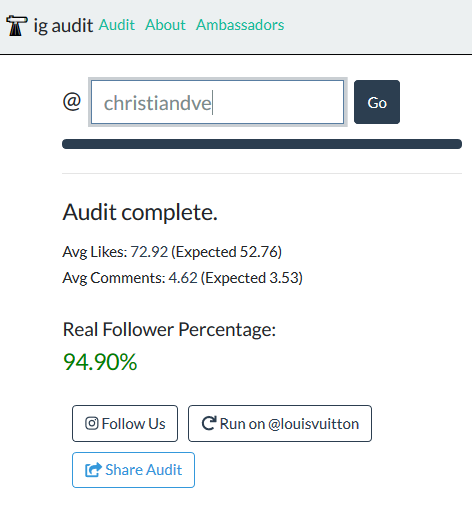Open the About page link

[x=165, y=25]
